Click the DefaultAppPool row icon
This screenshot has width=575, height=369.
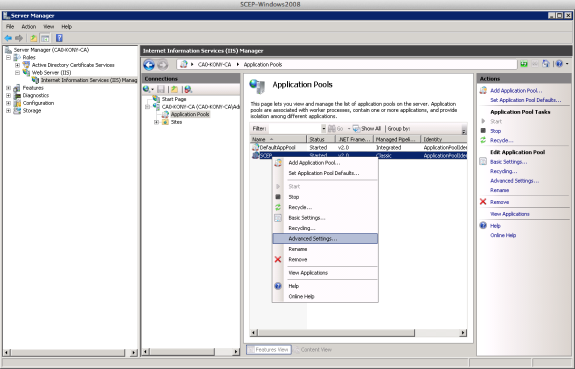(x=256, y=147)
